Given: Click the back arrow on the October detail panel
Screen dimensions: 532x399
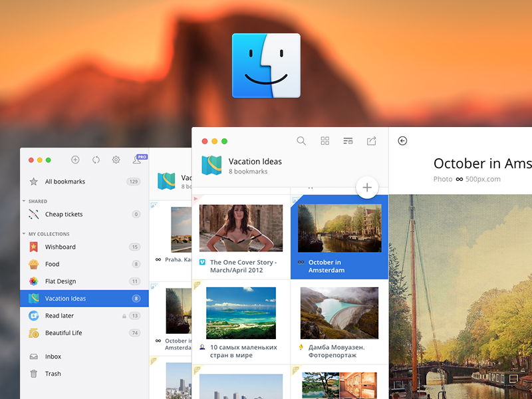Looking at the screenshot, I should click(x=403, y=141).
